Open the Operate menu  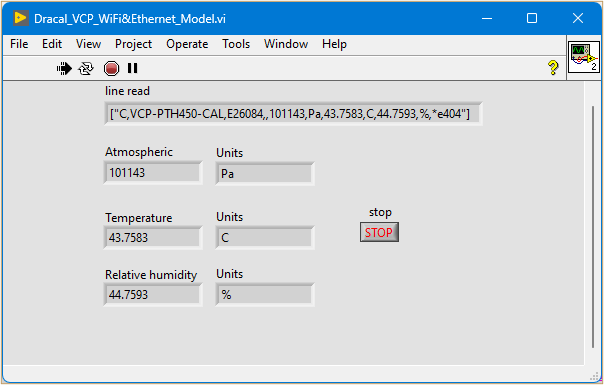187,44
